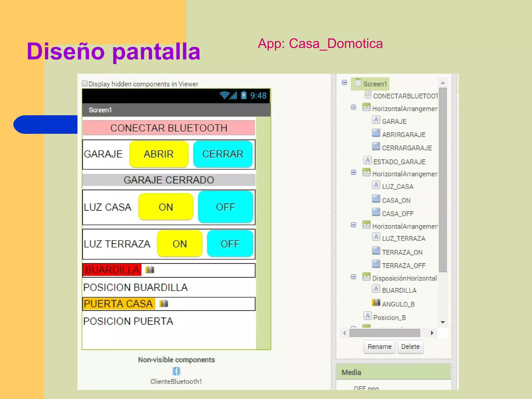Viewport: 532px width, 399px height.
Task: Collapse the HorizontalArrangement containing GARAJE
Action: [353, 107]
